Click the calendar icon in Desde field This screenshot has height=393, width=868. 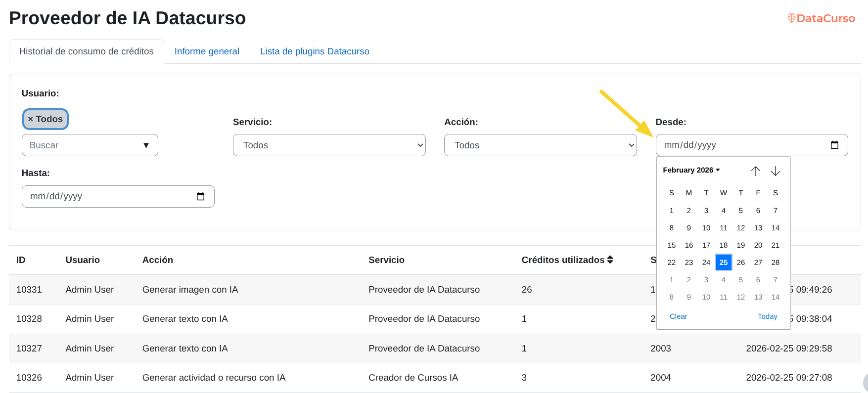coord(834,145)
